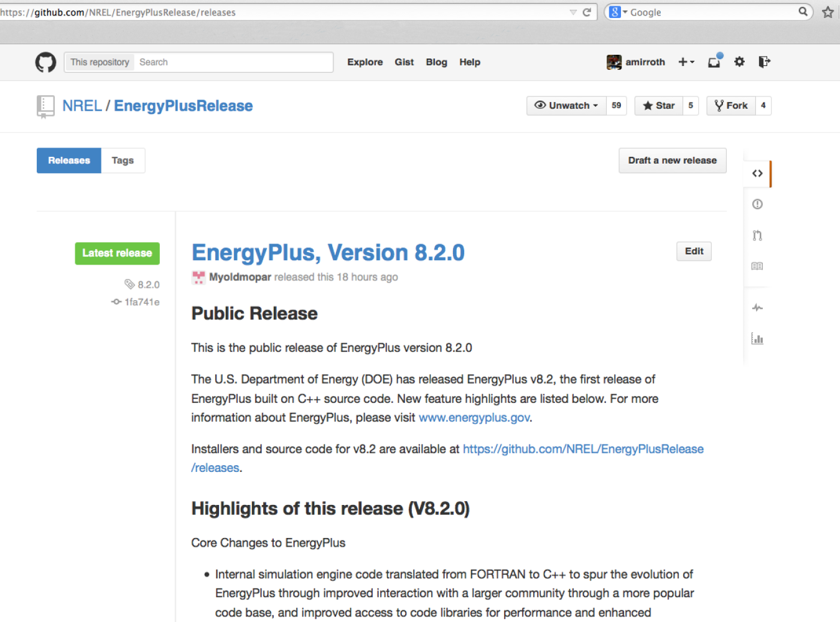Switch to the Tags tab
The image size is (840, 622).
pyautogui.click(x=123, y=161)
